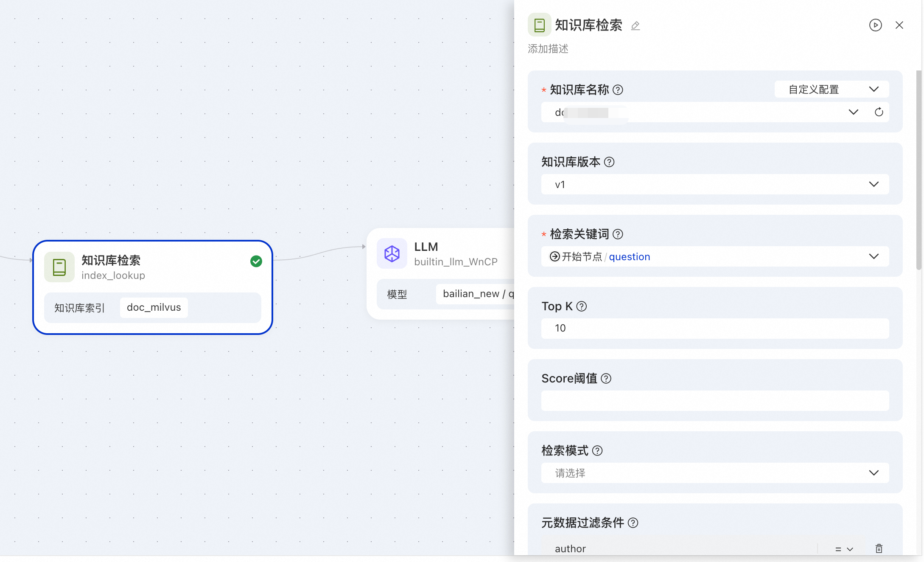
Task: Click the help icon beside Score阈值
Action: (606, 379)
